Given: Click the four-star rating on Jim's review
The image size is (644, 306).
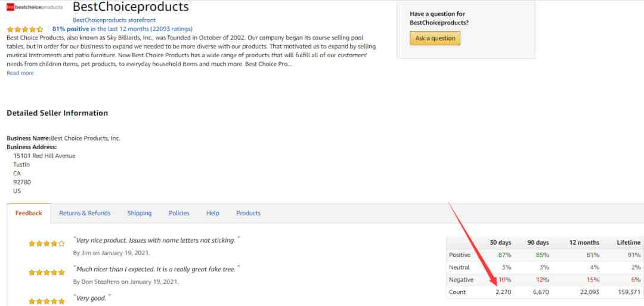Looking at the screenshot, I should (47, 243).
